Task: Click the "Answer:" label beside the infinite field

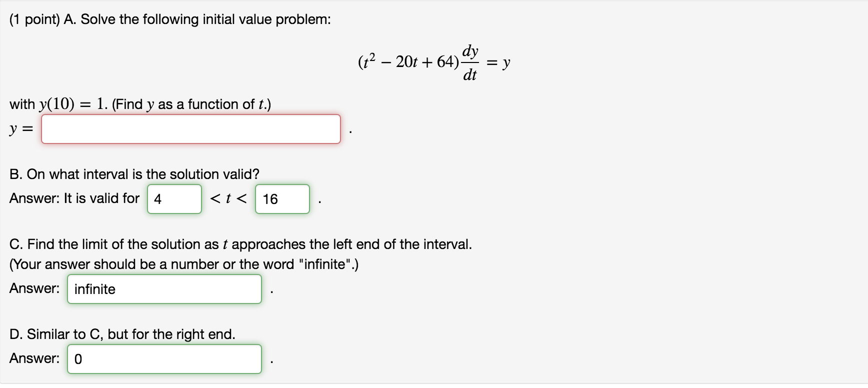Action: click(34, 288)
